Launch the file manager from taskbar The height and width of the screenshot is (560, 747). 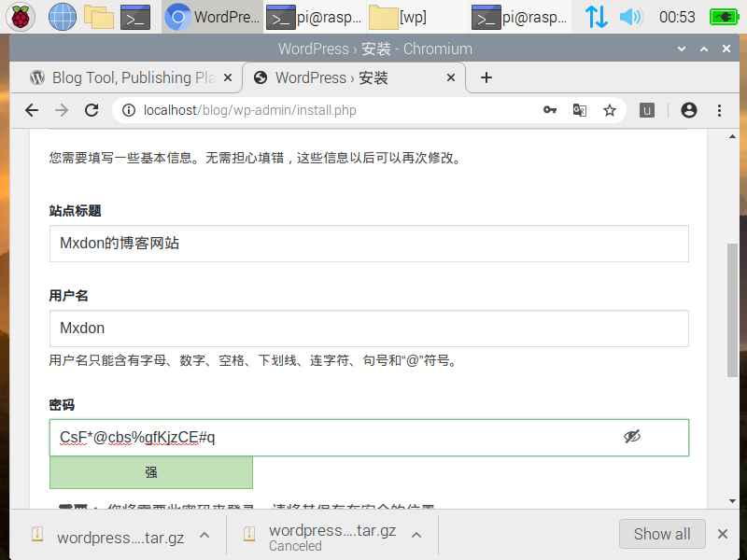[98, 16]
